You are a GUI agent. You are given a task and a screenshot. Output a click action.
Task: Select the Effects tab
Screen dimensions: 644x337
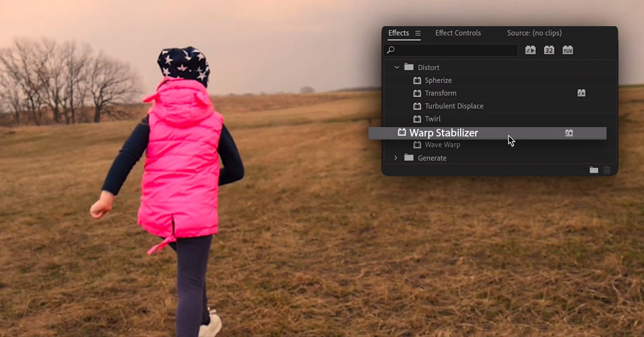pyautogui.click(x=398, y=33)
